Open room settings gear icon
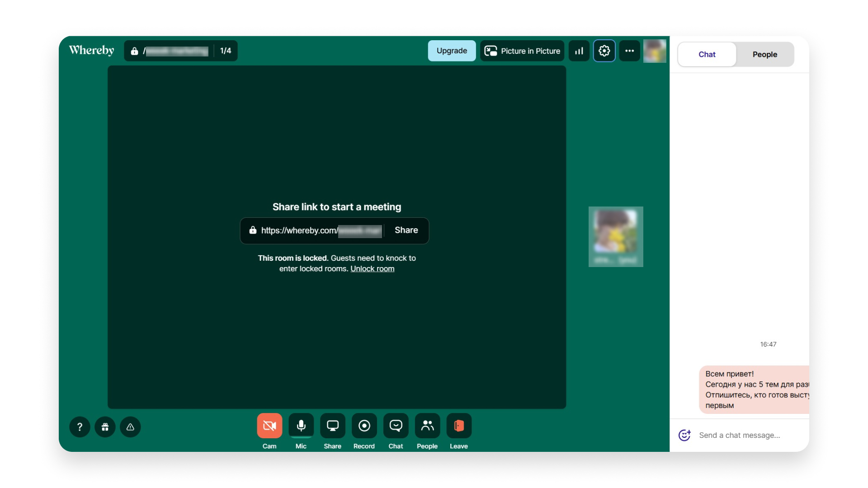 click(x=604, y=51)
